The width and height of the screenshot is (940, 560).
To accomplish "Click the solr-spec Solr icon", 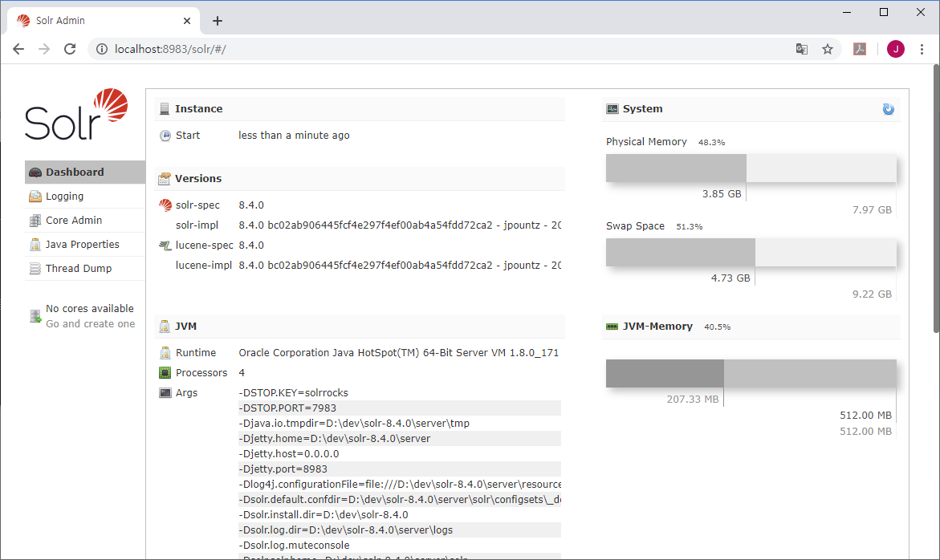I will [x=165, y=205].
